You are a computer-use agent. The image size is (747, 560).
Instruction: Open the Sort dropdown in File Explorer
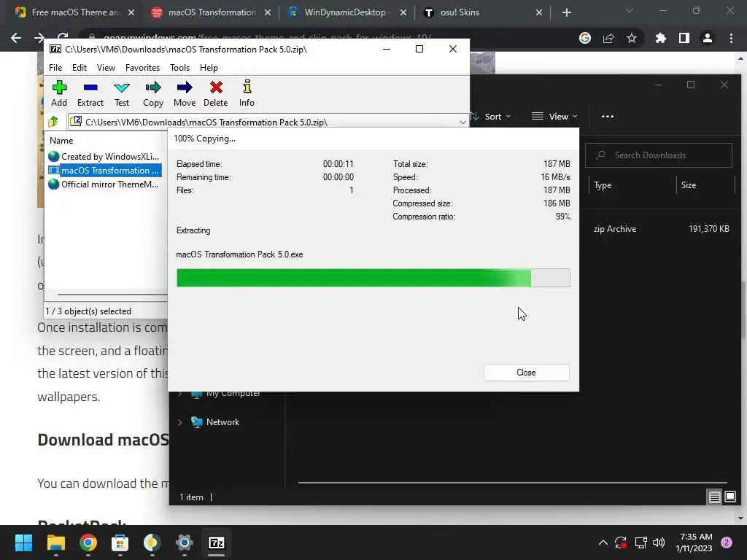(x=491, y=116)
